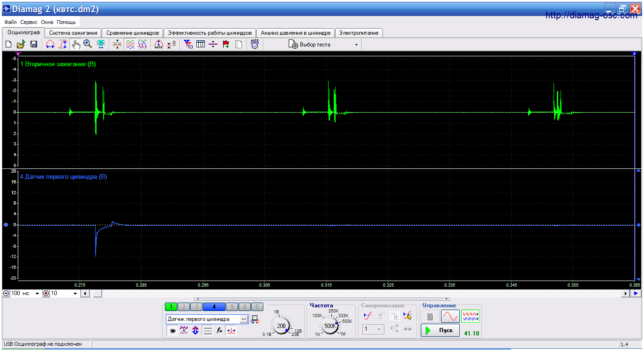Open the zoom factor 10 dropdown
Viewport: 644px width, 350px height.
[75, 294]
